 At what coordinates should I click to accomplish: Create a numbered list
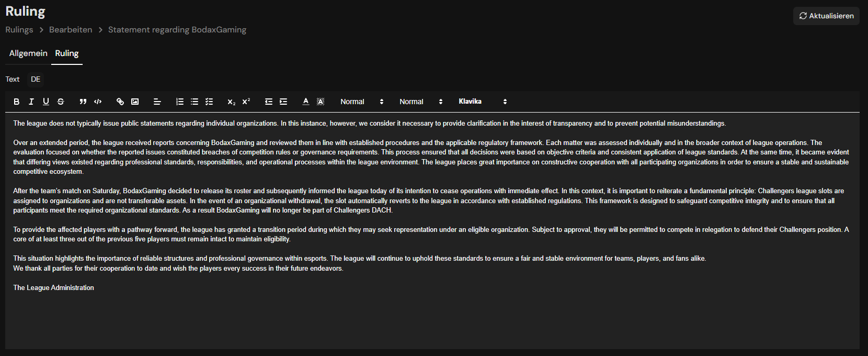pos(180,102)
